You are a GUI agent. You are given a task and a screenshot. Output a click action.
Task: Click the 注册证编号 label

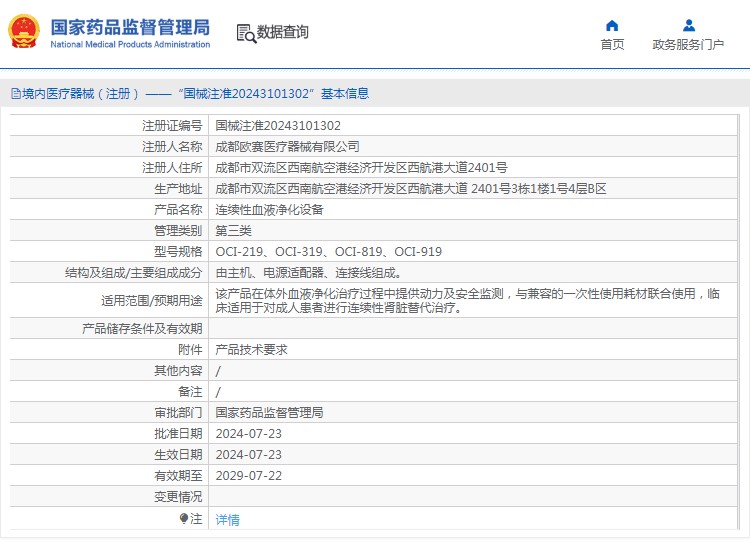(172, 126)
